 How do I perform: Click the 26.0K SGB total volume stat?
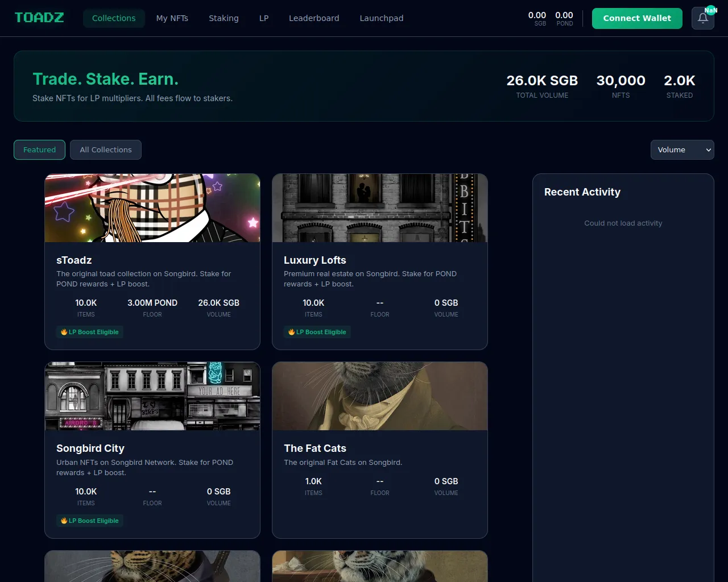tap(542, 86)
